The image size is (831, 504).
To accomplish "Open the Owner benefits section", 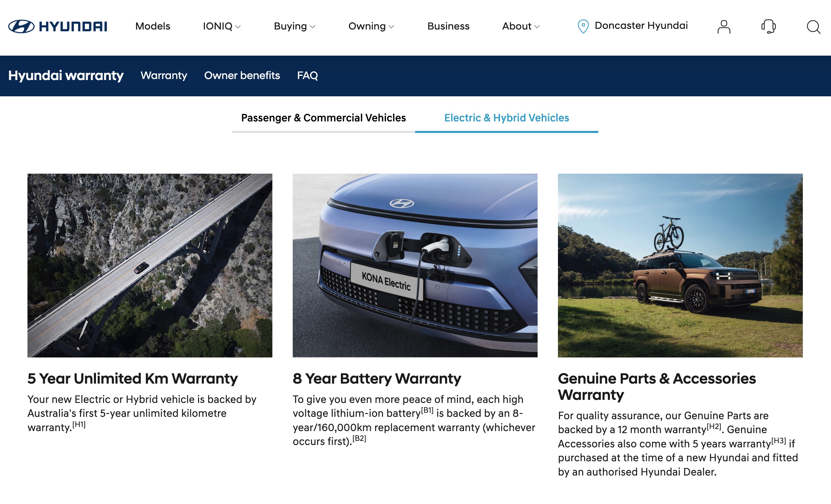I will (x=242, y=75).
